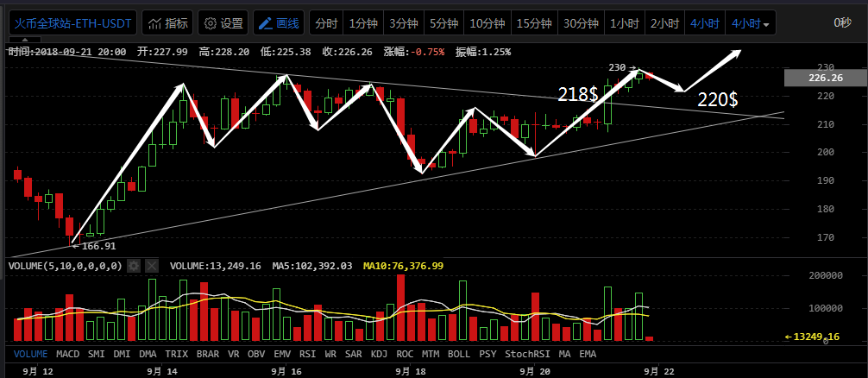868x378 pixels.
Task: Select the StochRSI indicator tab
Action: tap(525, 353)
